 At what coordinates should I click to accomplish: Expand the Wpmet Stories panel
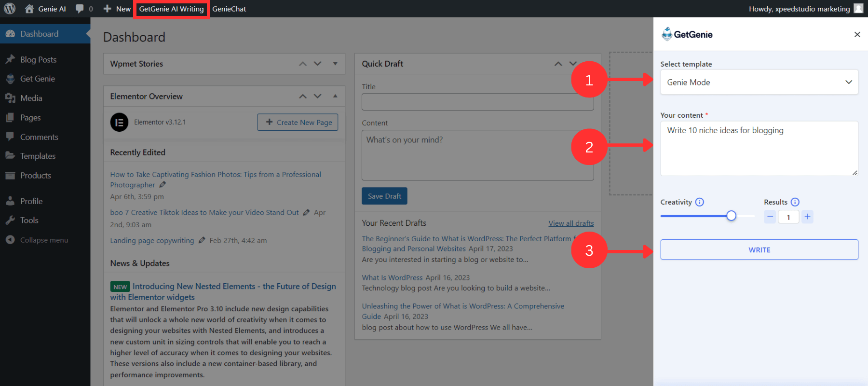[335, 64]
